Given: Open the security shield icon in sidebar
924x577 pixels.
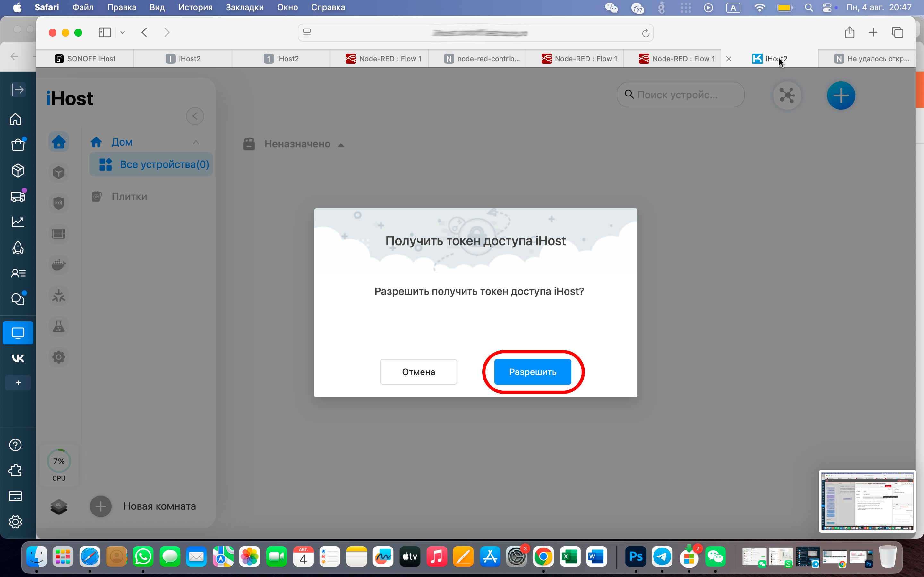Looking at the screenshot, I should pos(58,203).
